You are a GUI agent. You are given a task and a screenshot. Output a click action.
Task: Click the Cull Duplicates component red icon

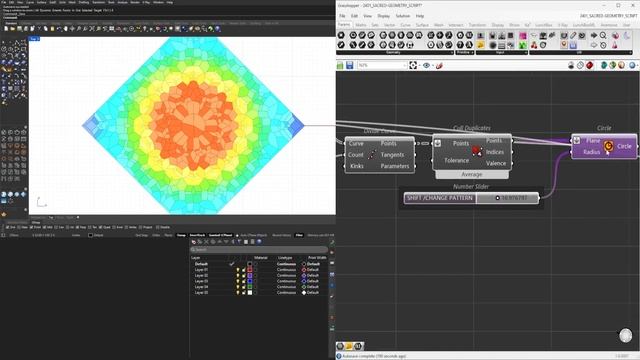point(476,151)
